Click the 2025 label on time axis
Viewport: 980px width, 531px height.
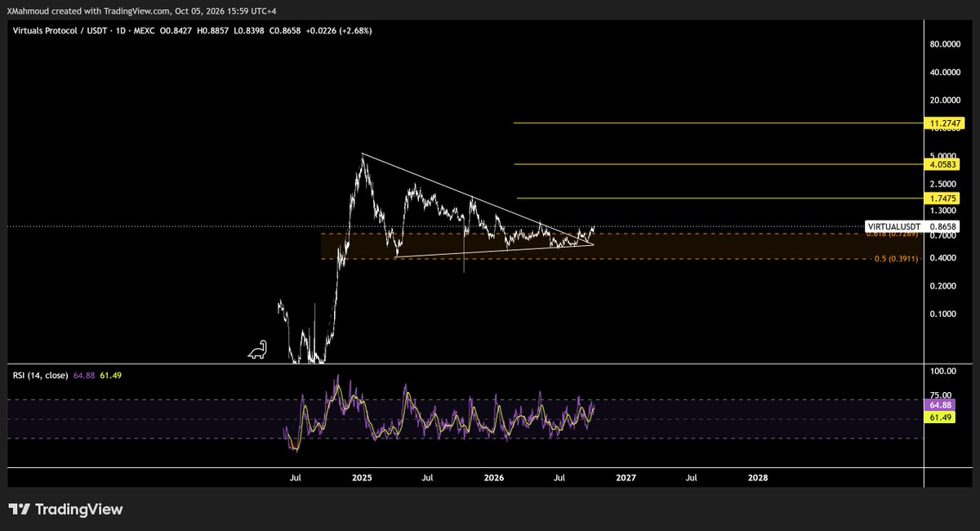[362, 476]
